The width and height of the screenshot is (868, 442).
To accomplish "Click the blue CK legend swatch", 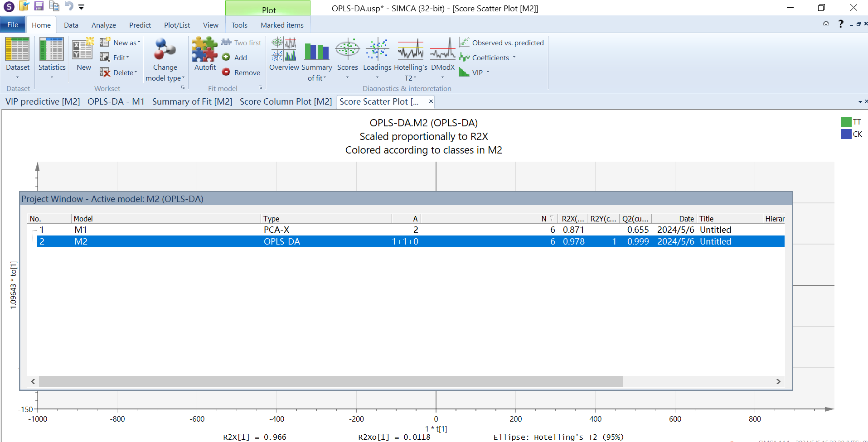I will (846, 134).
